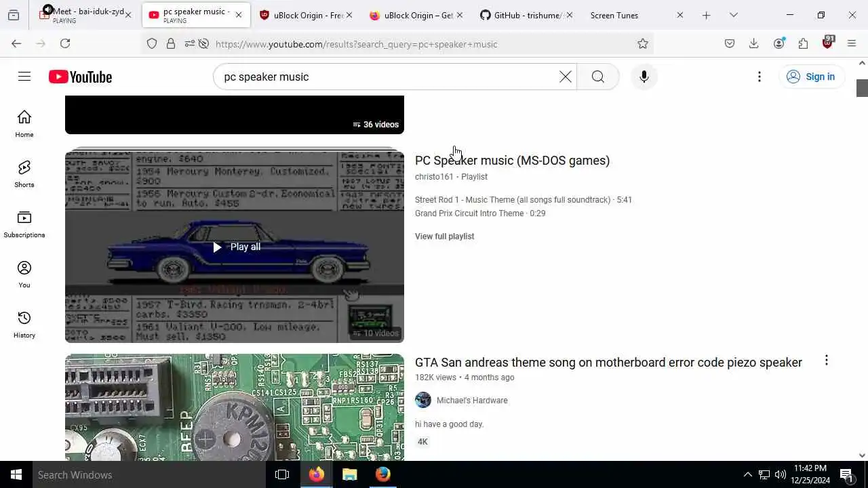868x488 pixels.
Task: Save page to Pocket
Action: click(x=730, y=43)
